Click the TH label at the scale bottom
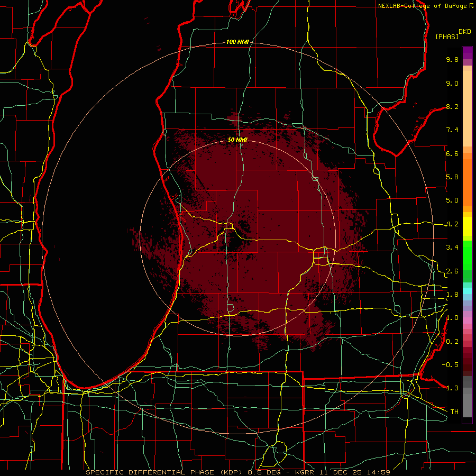 [454, 412]
